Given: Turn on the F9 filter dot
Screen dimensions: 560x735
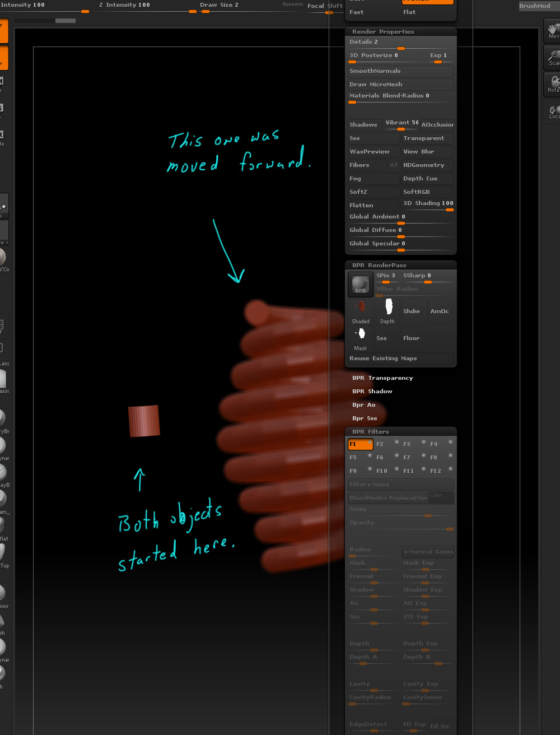Looking at the screenshot, I should pyautogui.click(x=370, y=469).
